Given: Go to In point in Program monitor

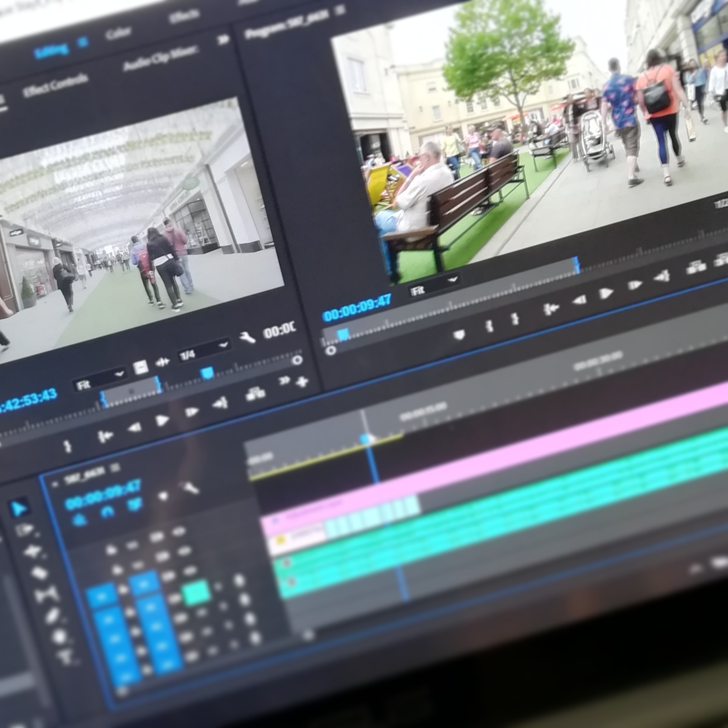Looking at the screenshot, I should coord(551,309).
